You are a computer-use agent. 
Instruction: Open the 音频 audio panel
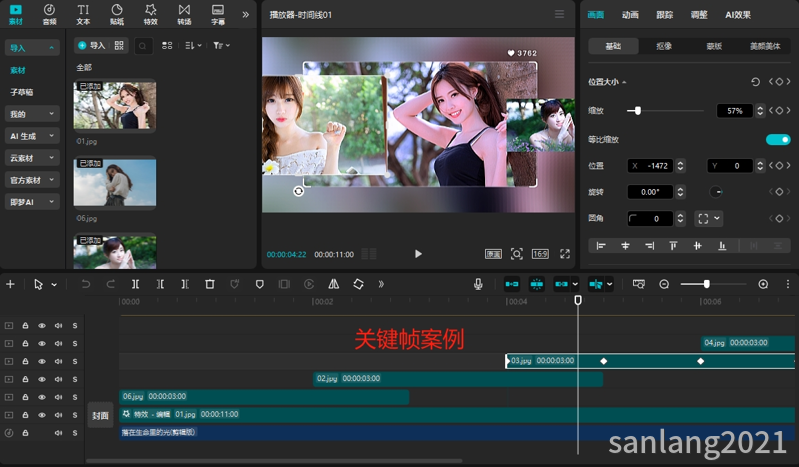point(49,14)
